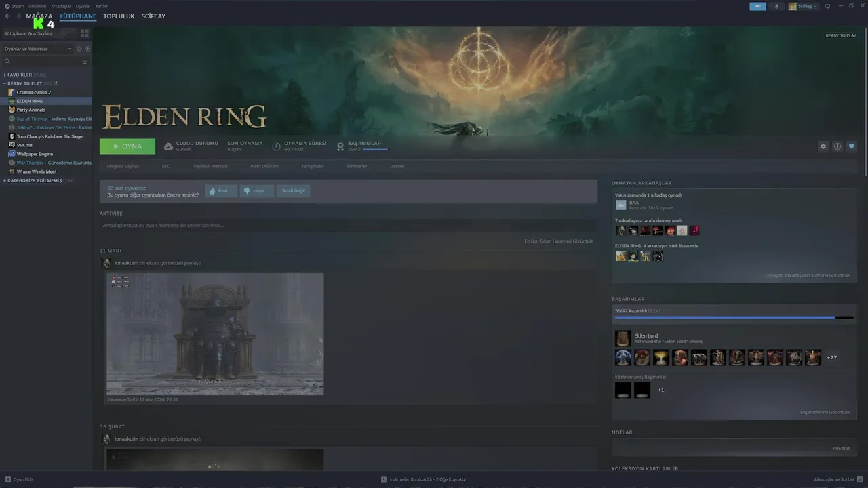Viewport: 868px width, 488px height.
Task: Click ionaakurin avatar in 11 Mart post
Action: tap(106, 263)
